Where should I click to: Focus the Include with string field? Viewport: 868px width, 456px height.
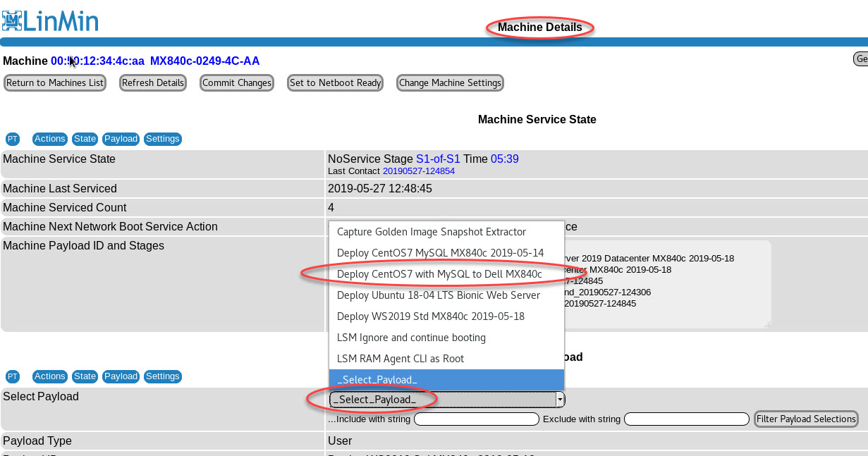477,419
